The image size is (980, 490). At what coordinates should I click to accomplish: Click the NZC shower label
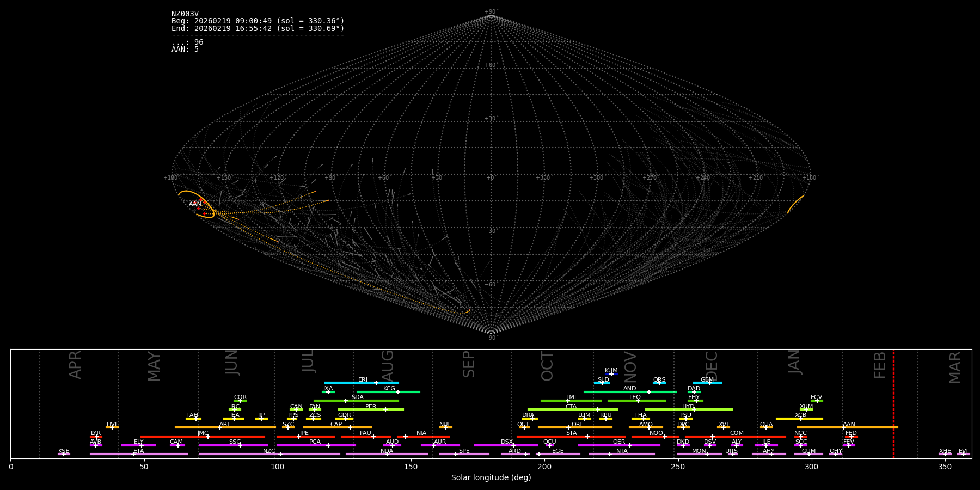point(269,451)
